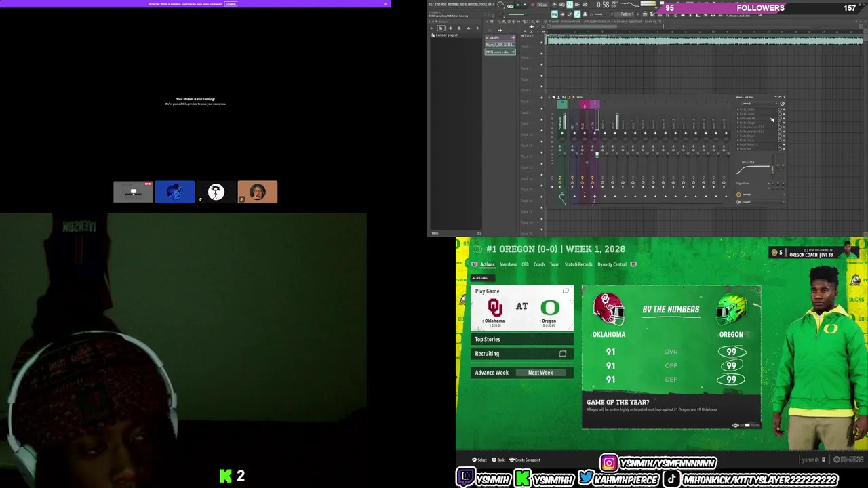Open the Dynasty Central tab
This screenshot has height=488, width=868.
612,264
